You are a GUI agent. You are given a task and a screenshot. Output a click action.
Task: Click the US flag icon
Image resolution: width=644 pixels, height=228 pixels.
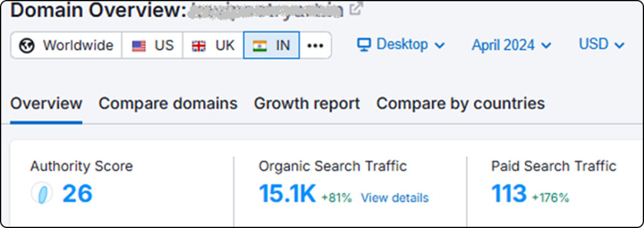click(x=139, y=45)
